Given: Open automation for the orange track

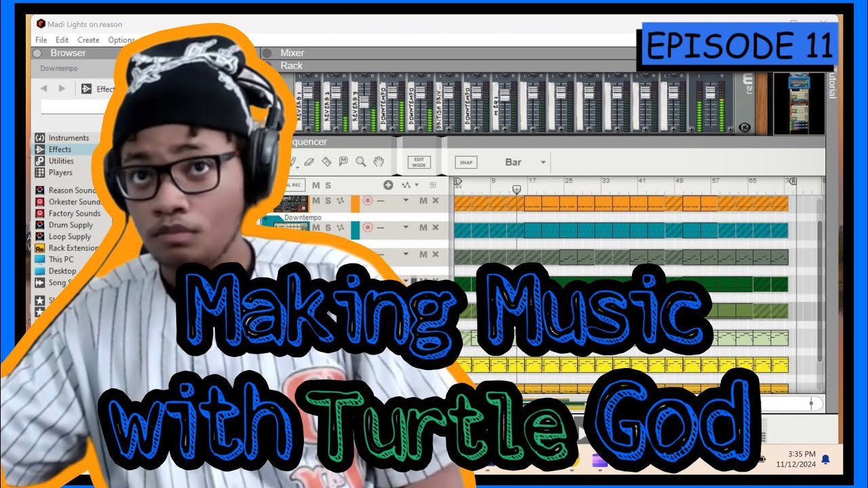Looking at the screenshot, I should pyautogui.click(x=340, y=201).
